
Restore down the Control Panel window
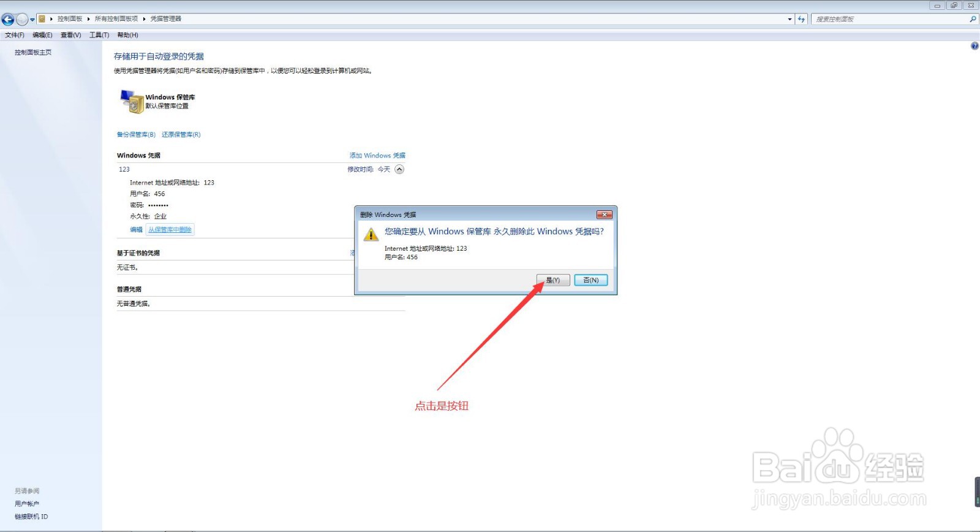tap(954, 6)
